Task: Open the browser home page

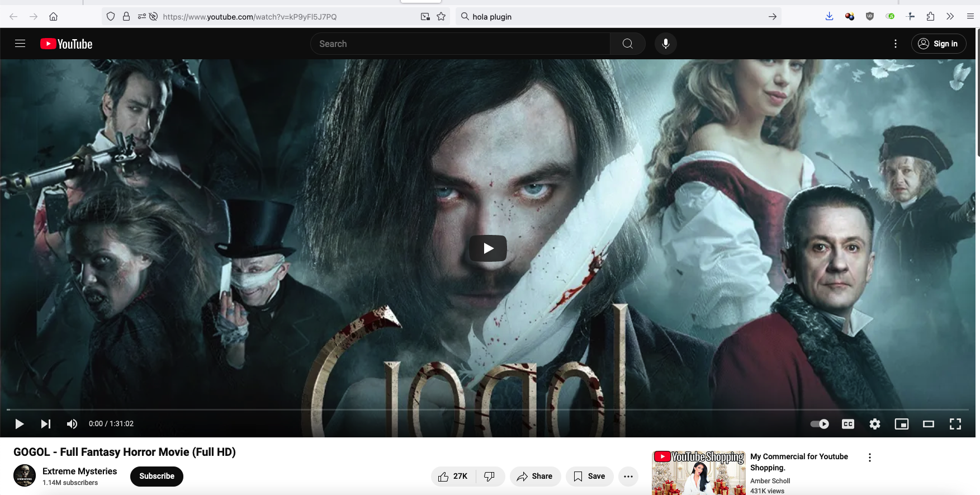Action: [x=54, y=17]
